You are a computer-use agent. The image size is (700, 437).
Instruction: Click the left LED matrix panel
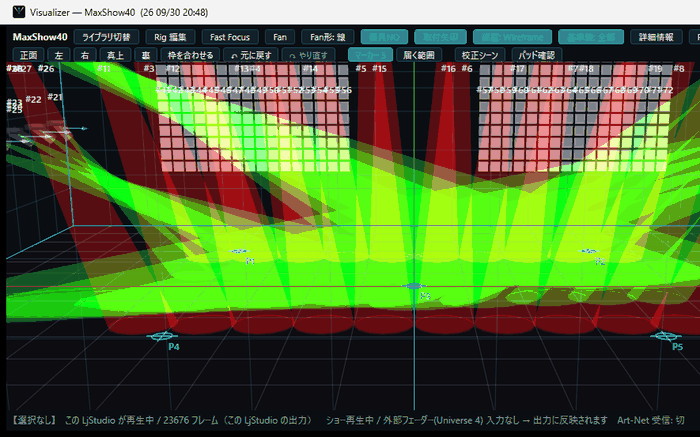click(254, 118)
